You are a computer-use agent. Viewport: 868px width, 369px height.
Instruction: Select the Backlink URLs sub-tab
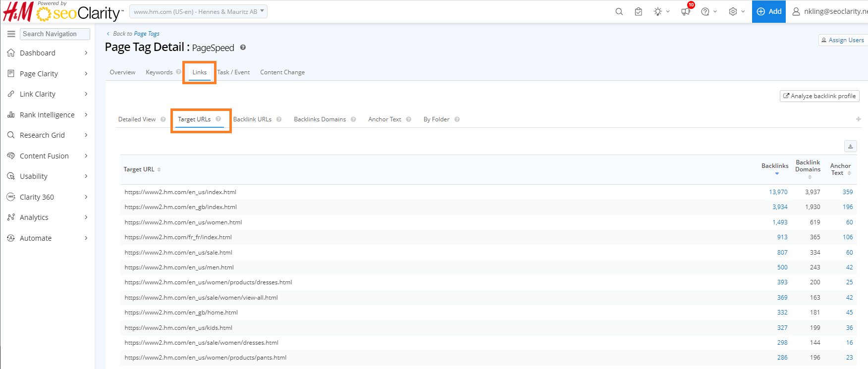click(x=252, y=119)
